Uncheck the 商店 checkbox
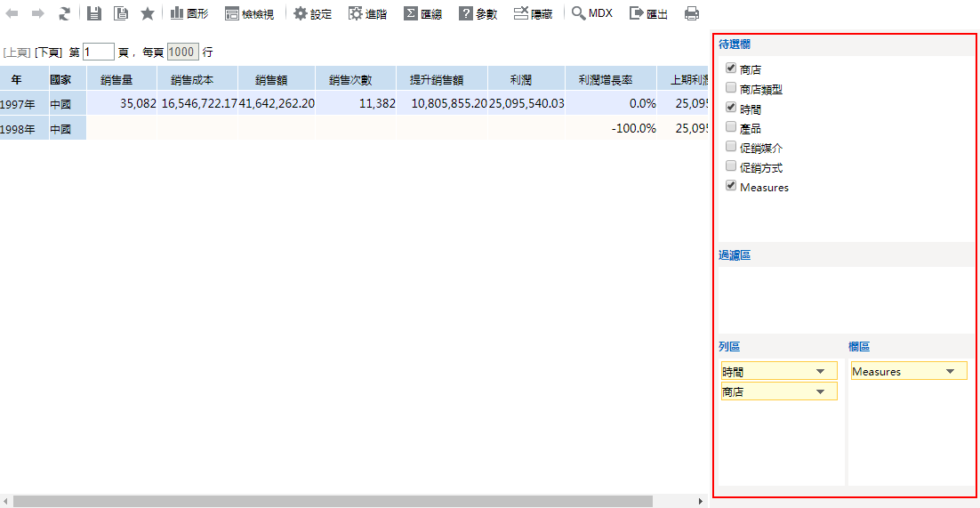This screenshot has width=980, height=508. [x=731, y=69]
